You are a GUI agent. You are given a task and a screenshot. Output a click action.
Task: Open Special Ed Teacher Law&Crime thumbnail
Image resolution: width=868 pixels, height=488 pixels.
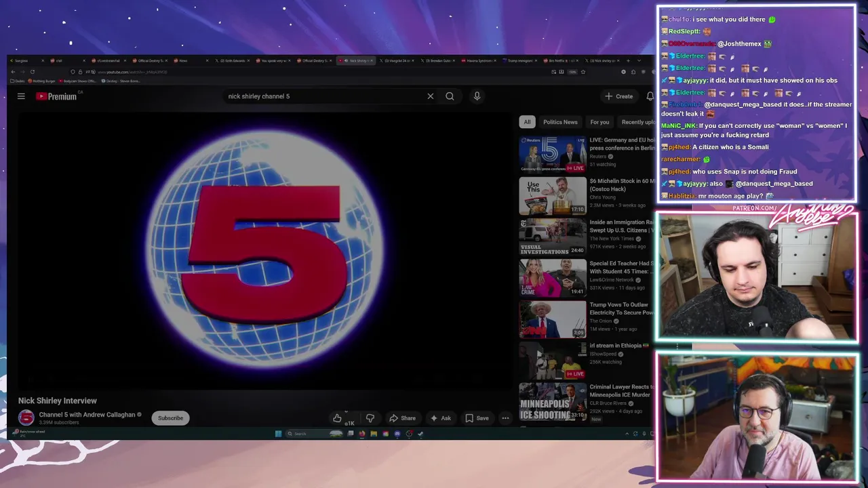pos(553,278)
